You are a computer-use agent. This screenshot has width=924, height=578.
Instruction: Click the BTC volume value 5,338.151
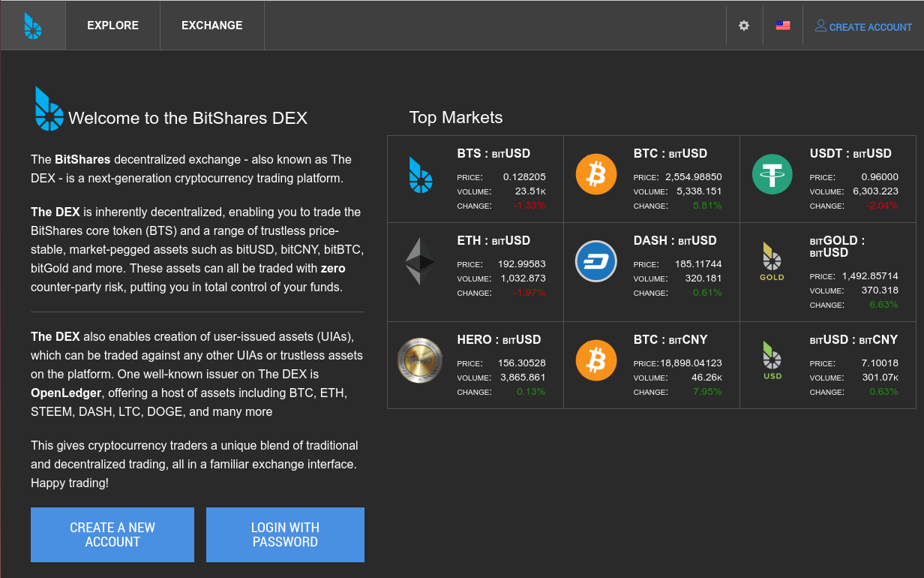(699, 191)
